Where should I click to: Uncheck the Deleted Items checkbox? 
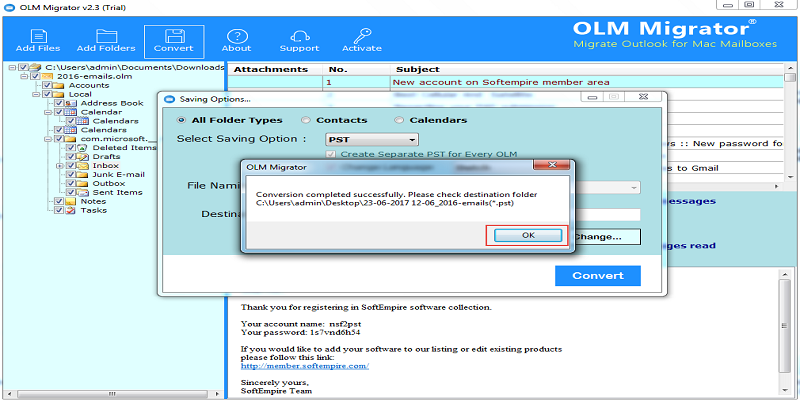tap(71, 148)
